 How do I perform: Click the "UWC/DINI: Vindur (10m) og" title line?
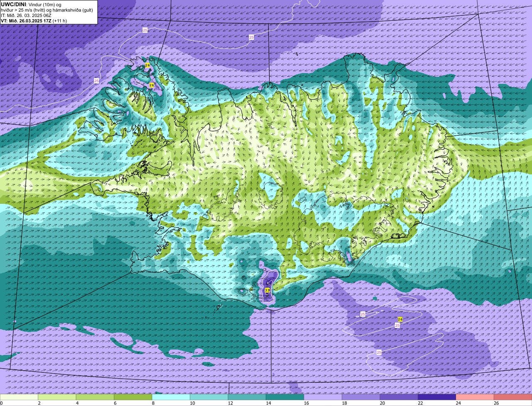(32, 4)
